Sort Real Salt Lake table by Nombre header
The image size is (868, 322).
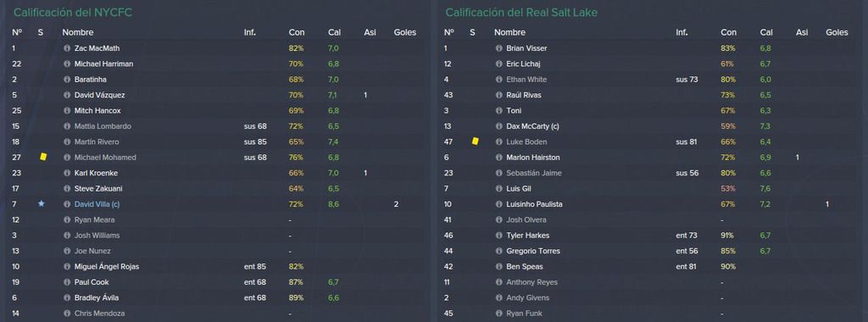point(509,33)
